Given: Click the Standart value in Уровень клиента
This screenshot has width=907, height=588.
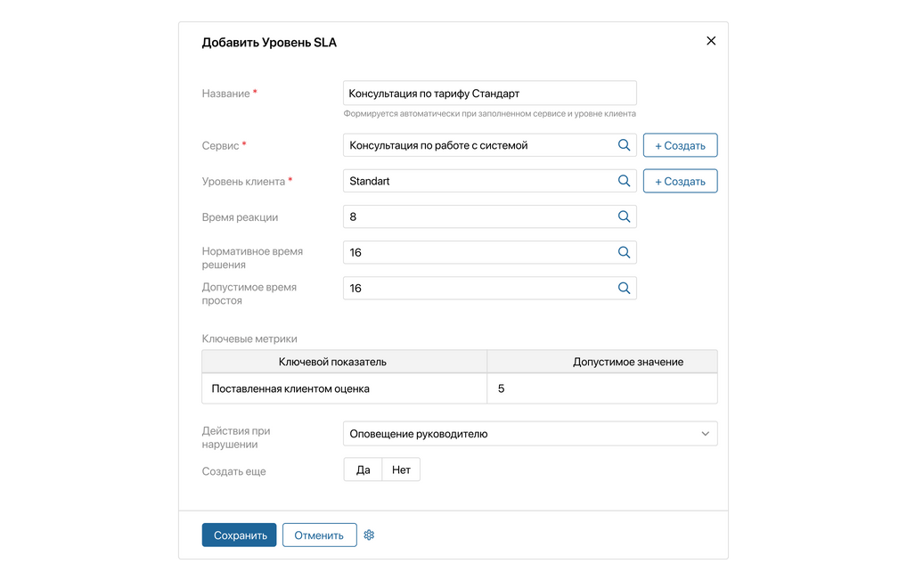Looking at the screenshot, I should (x=369, y=181).
